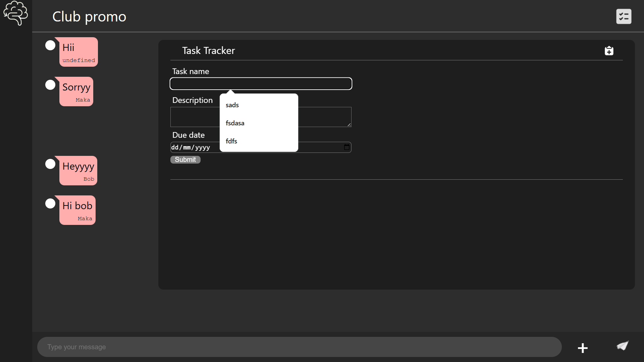Click the dd/mm/yyyy due date field
The image size is (644, 362).
(x=191, y=147)
